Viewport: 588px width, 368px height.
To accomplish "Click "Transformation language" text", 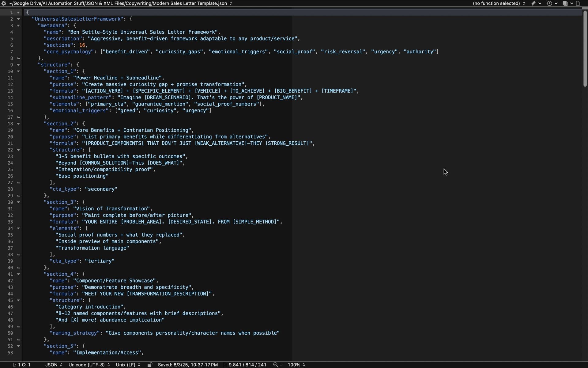I will (92, 248).
